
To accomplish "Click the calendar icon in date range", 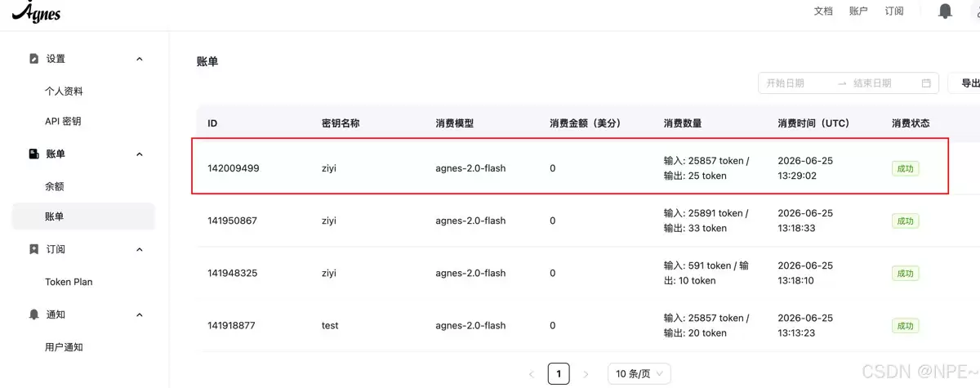I will [926, 83].
